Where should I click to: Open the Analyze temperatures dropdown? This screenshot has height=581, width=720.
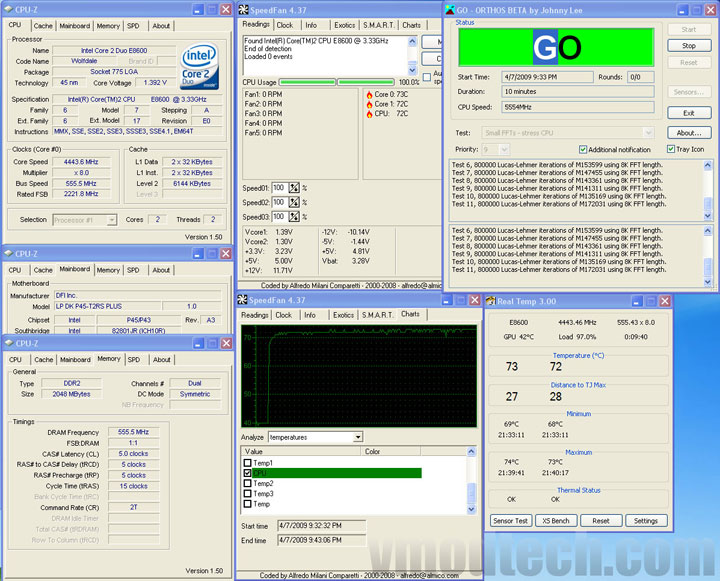point(356,437)
